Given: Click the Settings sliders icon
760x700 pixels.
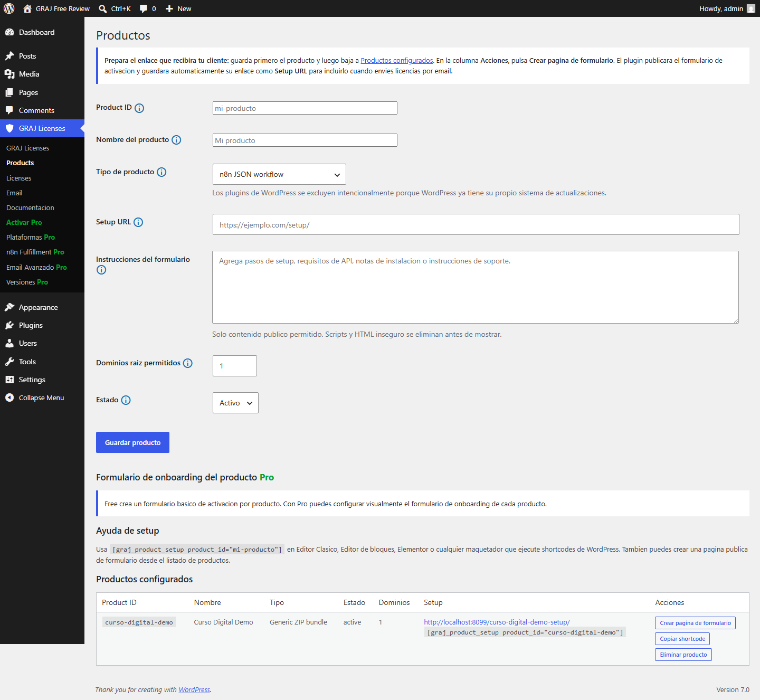Looking at the screenshot, I should point(9,380).
